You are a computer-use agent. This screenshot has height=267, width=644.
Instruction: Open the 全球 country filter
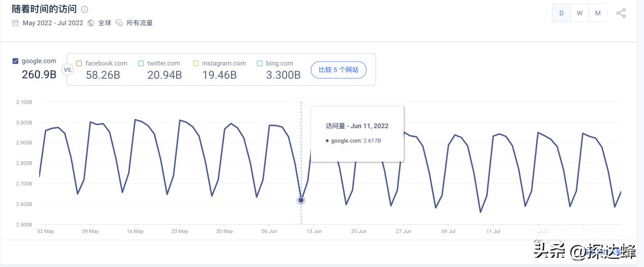(x=104, y=23)
